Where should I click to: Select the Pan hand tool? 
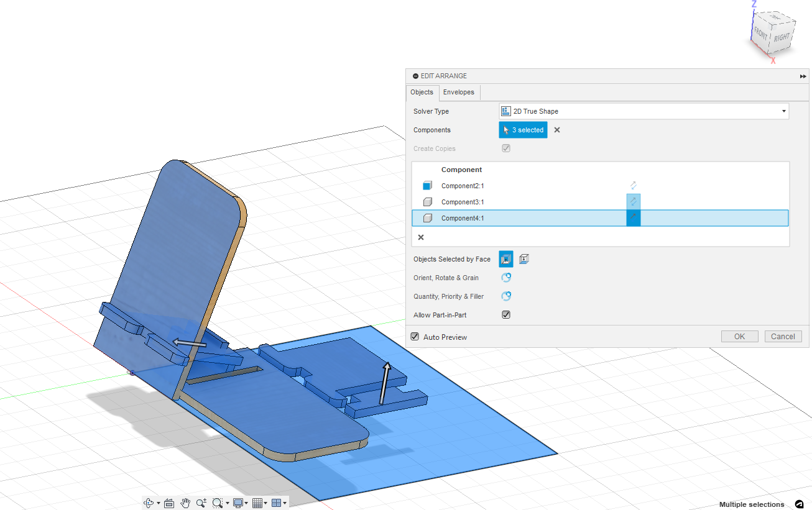[185, 503]
